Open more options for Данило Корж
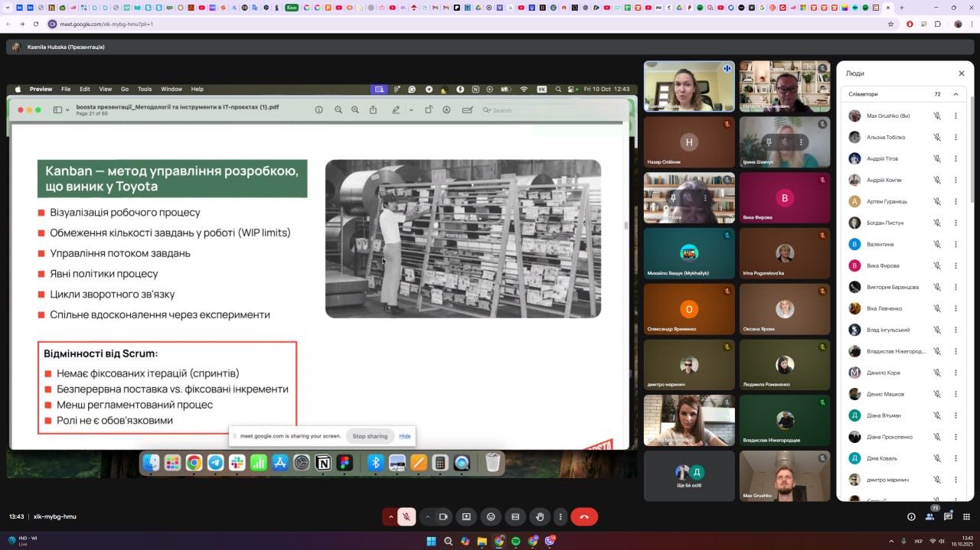The image size is (980, 550). 955,373
